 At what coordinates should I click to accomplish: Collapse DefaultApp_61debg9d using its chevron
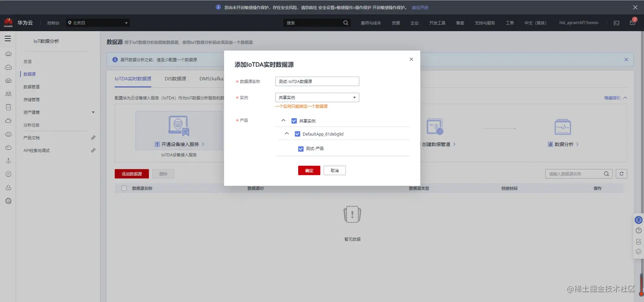coord(286,133)
